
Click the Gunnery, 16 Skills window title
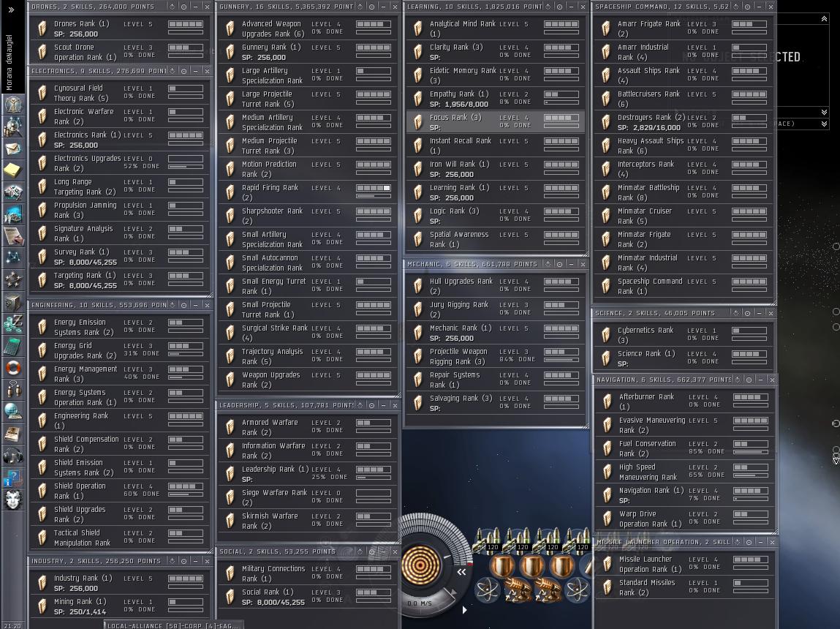coord(286,7)
